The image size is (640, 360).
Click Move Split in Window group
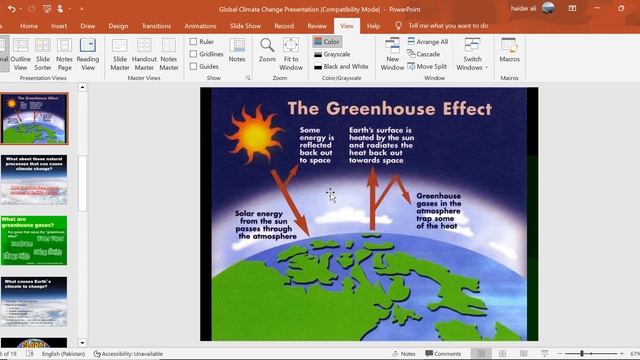pos(427,66)
